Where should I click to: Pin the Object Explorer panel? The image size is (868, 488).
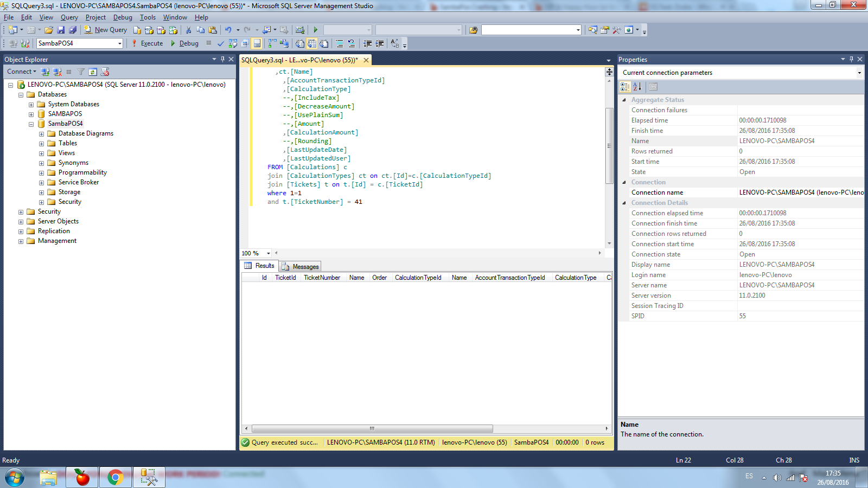tap(222, 59)
